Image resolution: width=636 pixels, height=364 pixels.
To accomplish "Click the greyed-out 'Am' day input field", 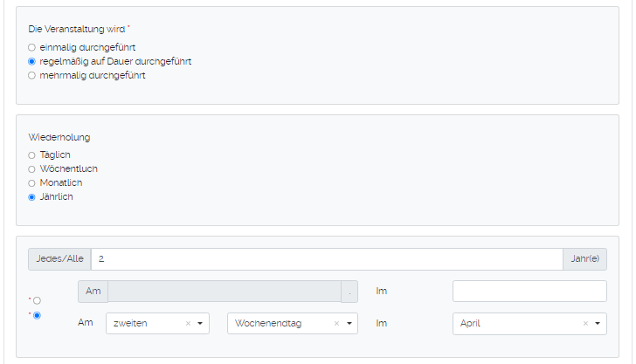I will (224, 292).
